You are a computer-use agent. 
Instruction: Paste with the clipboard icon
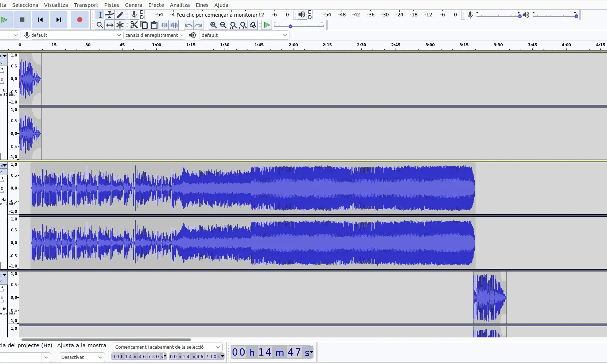point(154,25)
